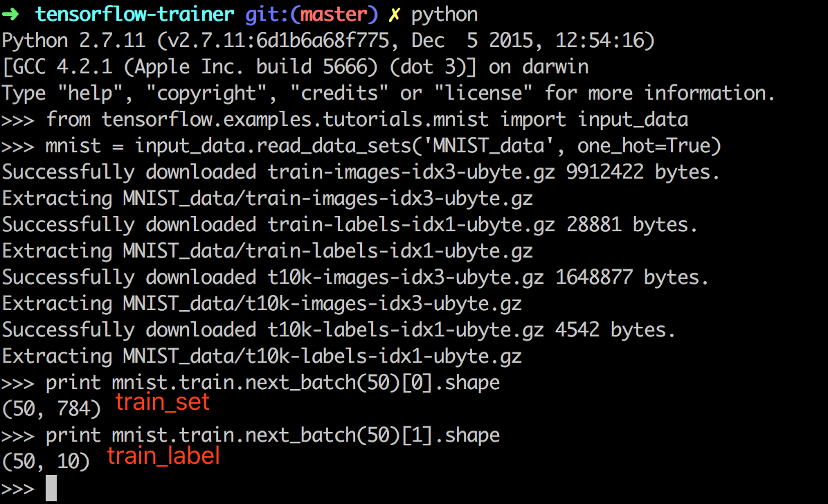
Task: Click the block cursor at the last prompt
Action: pos(51,488)
